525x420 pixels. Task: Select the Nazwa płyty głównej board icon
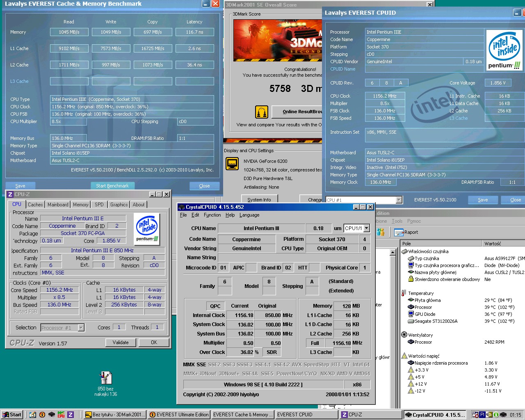[x=411, y=272]
